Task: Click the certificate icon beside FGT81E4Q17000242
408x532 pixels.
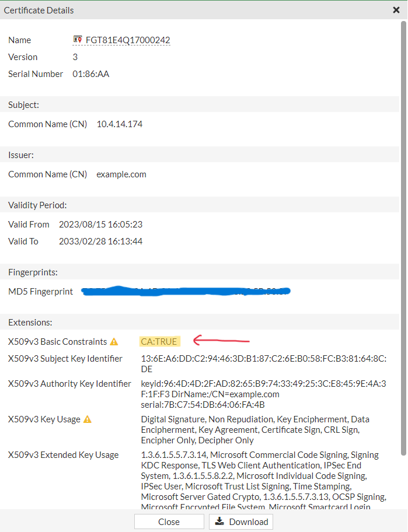Action: click(x=77, y=40)
